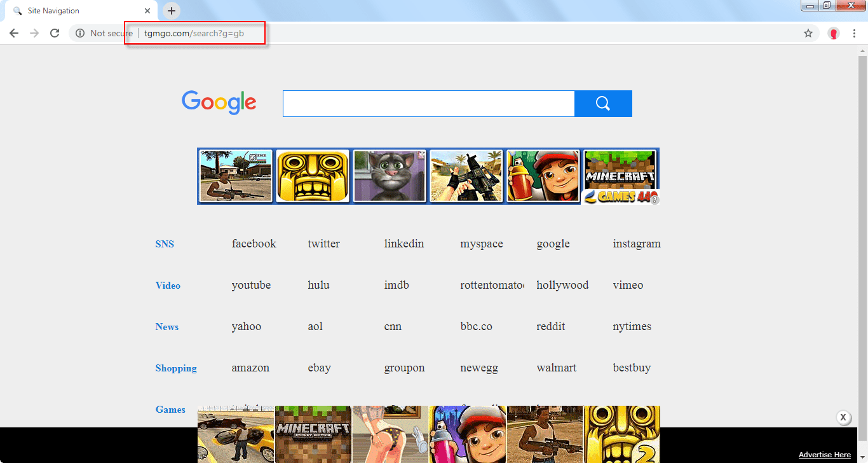
Task: Go to the cnn link
Action: [393, 326]
